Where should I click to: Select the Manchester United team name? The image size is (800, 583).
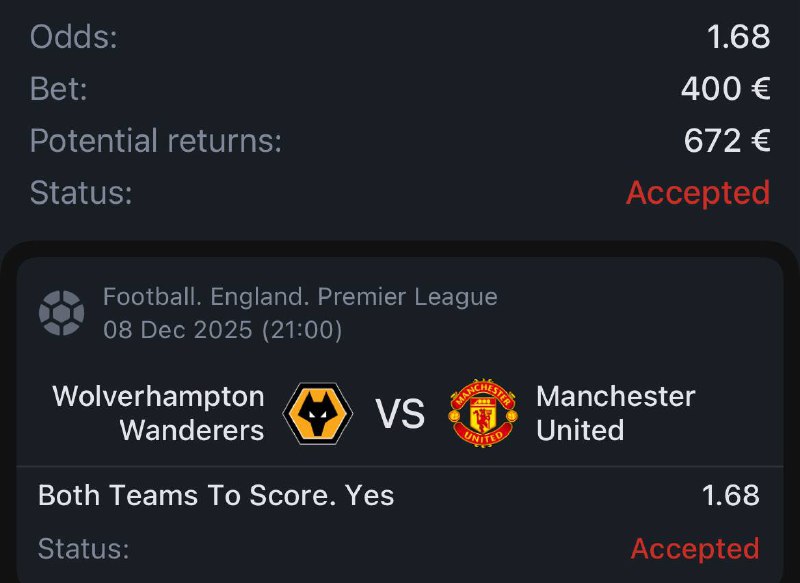coord(615,413)
